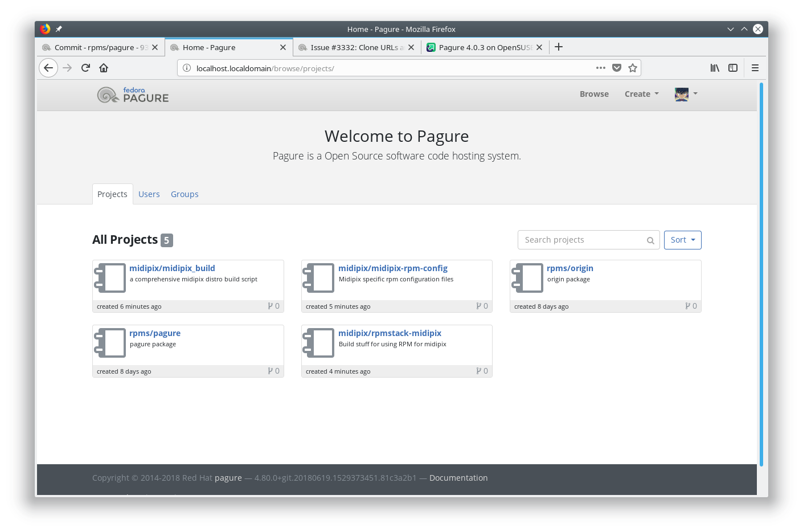This screenshot has height=532, width=803.
Task: Switch to the Commit - rpms/pagure tab
Action: [x=101, y=47]
